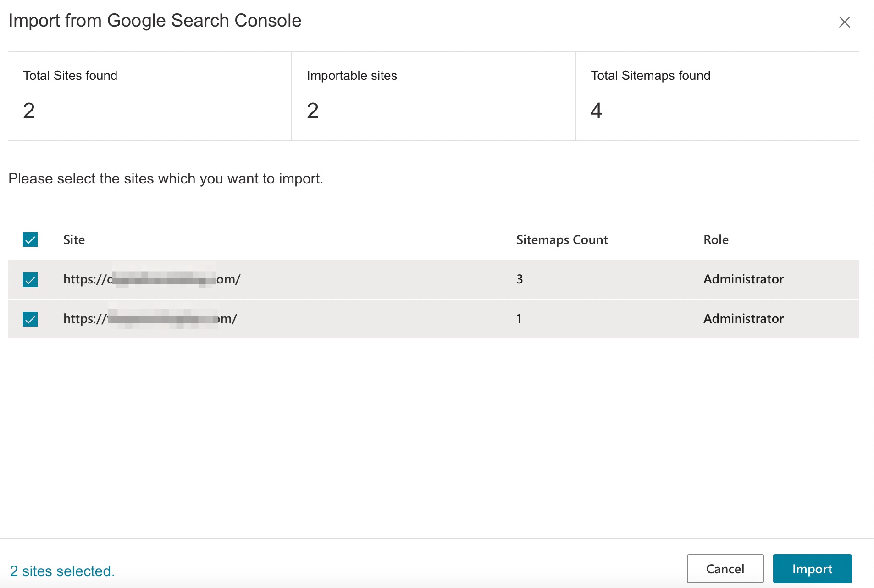The height and width of the screenshot is (588, 874).
Task: Click the Importable sites label
Action: click(352, 75)
